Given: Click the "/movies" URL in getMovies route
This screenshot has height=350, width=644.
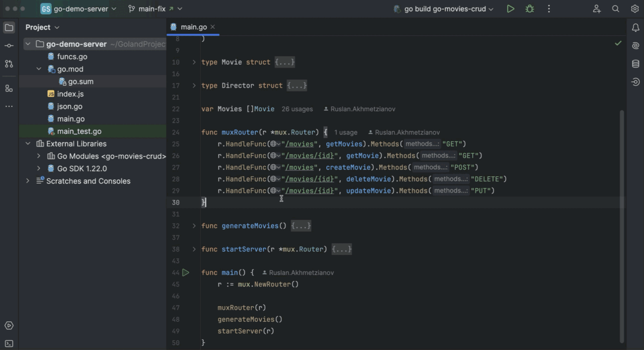Looking at the screenshot, I should [x=299, y=144].
